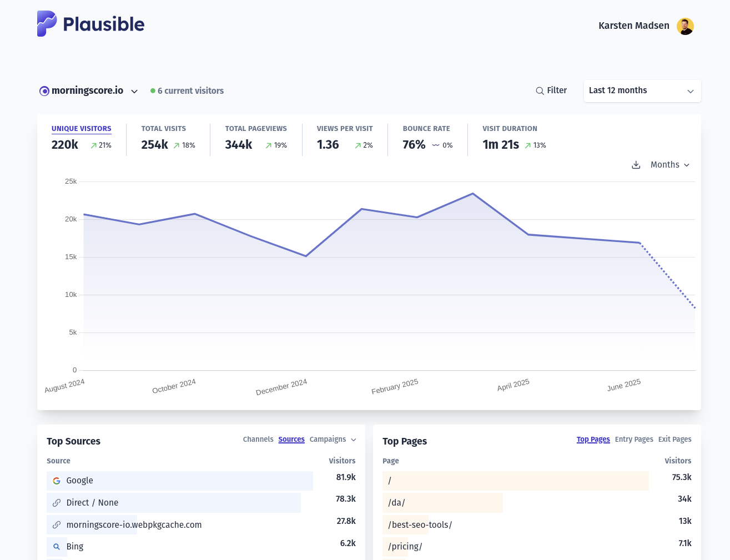The image size is (730, 560).
Task: Click the Direct / None link icon
Action: coord(57,503)
